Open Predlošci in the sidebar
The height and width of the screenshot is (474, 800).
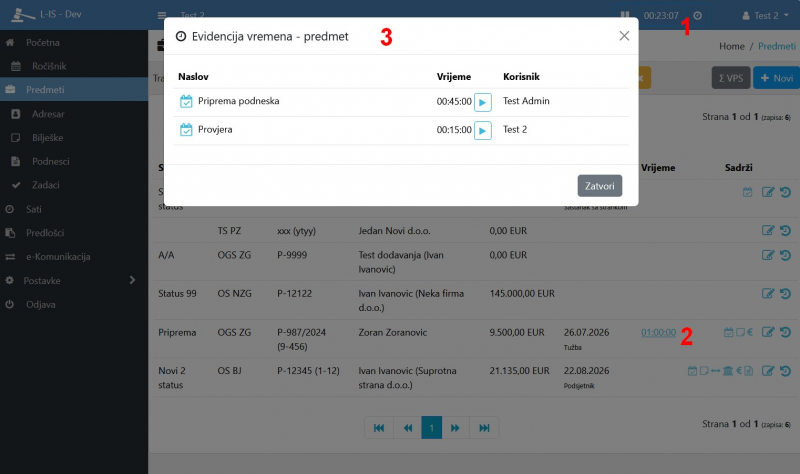74,233
